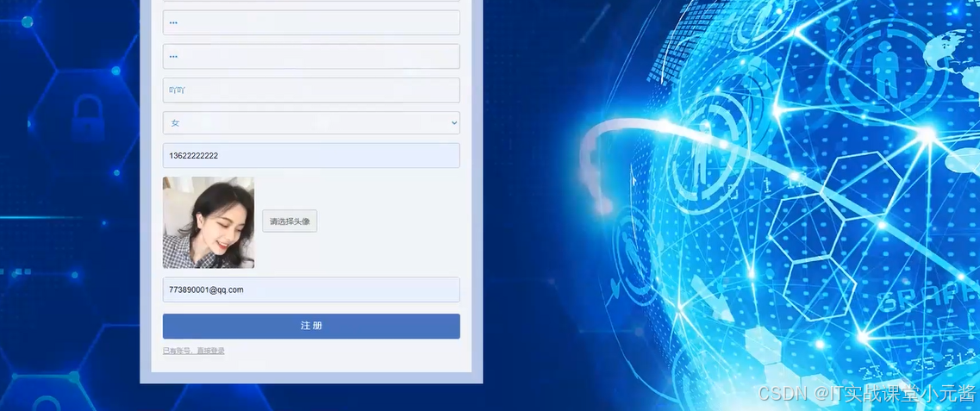Click the 请选择头像 avatar upload button
The image size is (980, 411).
click(290, 221)
